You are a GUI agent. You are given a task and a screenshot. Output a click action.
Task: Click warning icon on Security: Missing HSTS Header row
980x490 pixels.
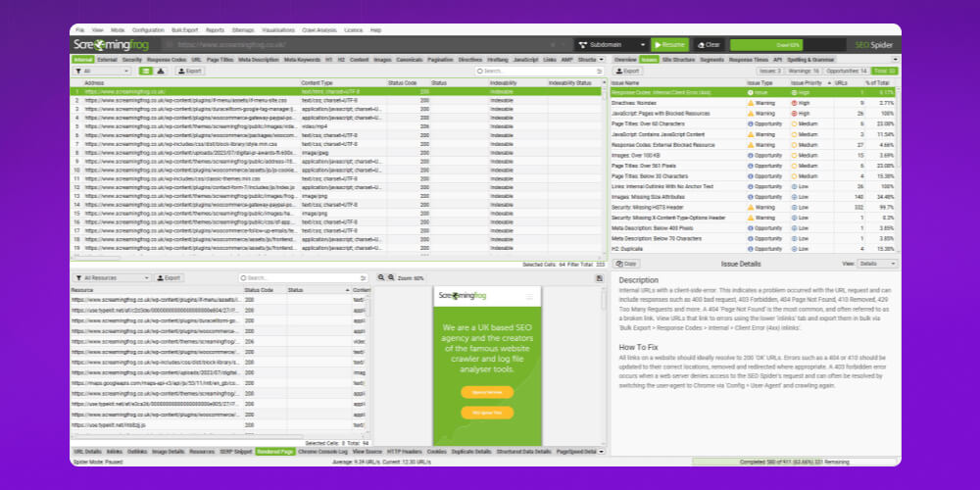point(751,207)
